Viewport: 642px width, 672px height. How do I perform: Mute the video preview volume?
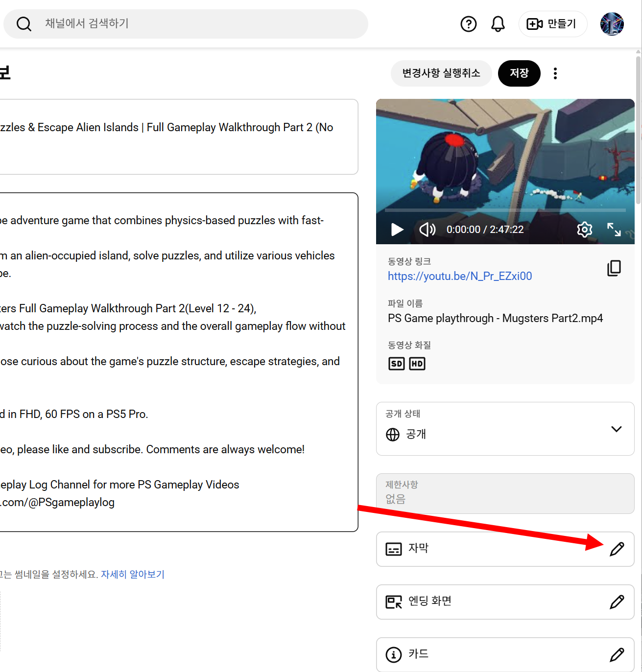point(427,229)
